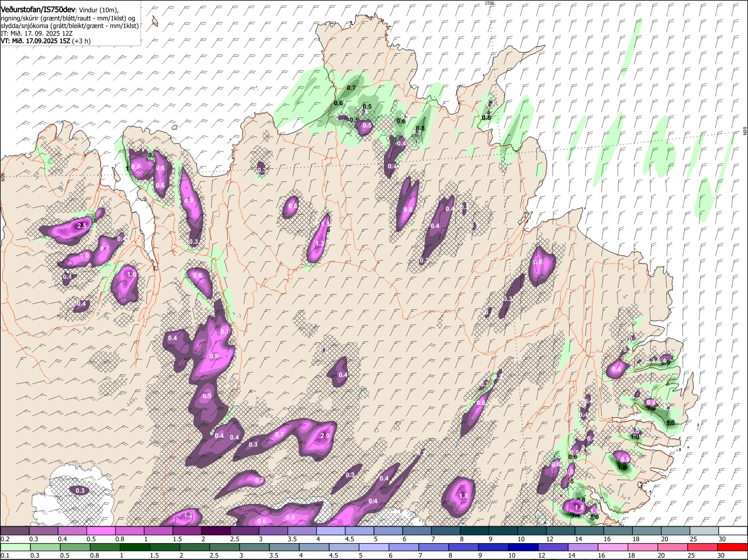Click the black 0.7 value in the northern green area
748x560 pixels.
[x=351, y=88]
